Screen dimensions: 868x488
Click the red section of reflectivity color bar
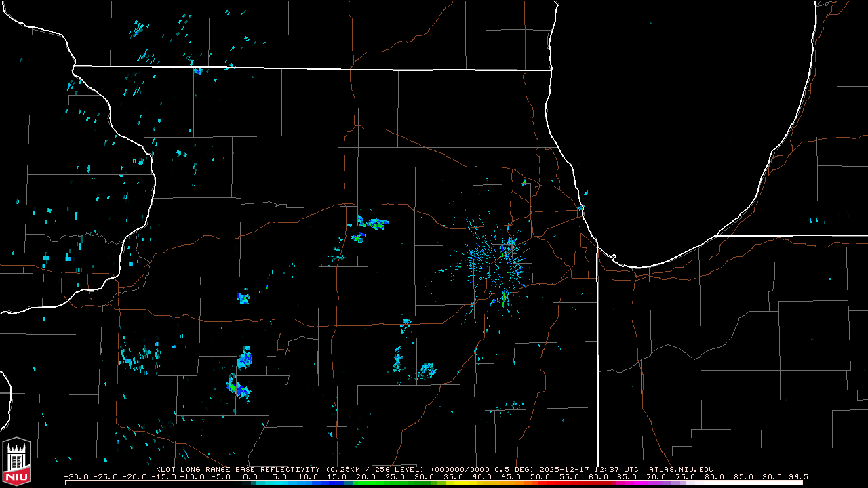[573, 483]
